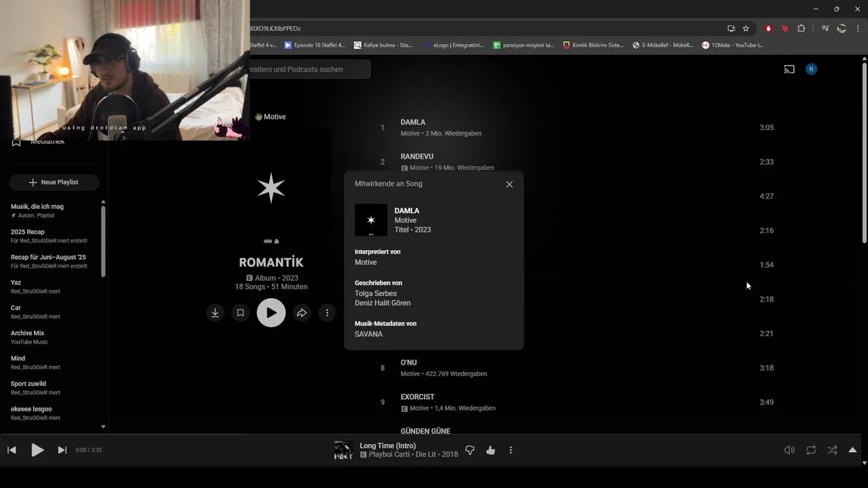Toggle shuffle mode
The width and height of the screenshot is (868, 488).
[x=832, y=450]
